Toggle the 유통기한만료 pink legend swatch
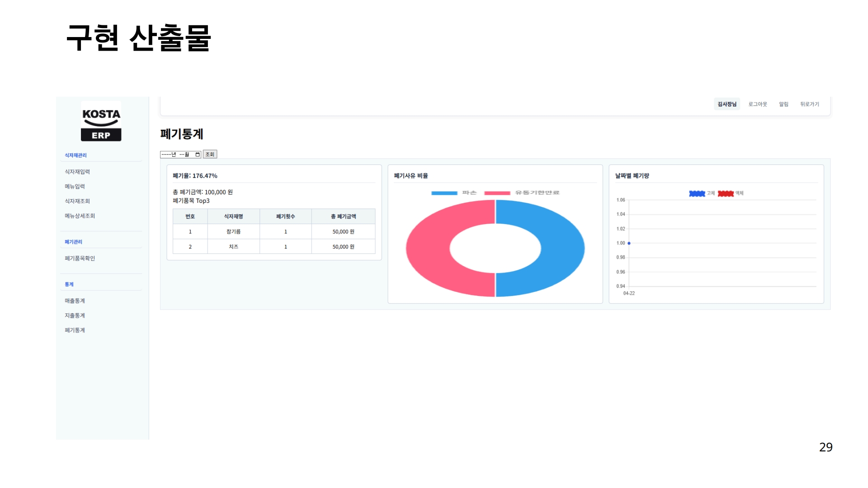868x488 pixels. (x=497, y=193)
